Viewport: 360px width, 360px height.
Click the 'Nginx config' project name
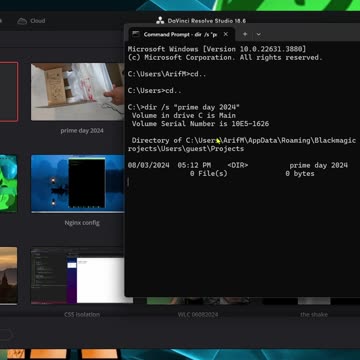[82, 223]
